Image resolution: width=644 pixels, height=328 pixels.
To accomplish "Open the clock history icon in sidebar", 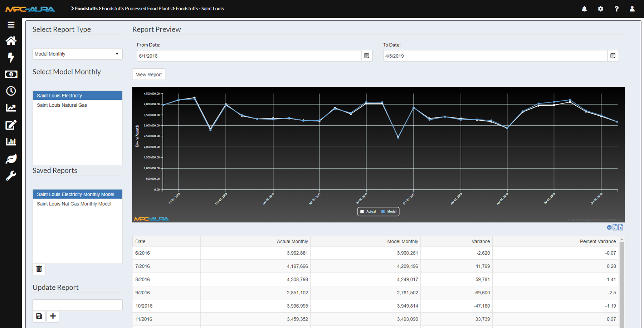I will 11,91.
